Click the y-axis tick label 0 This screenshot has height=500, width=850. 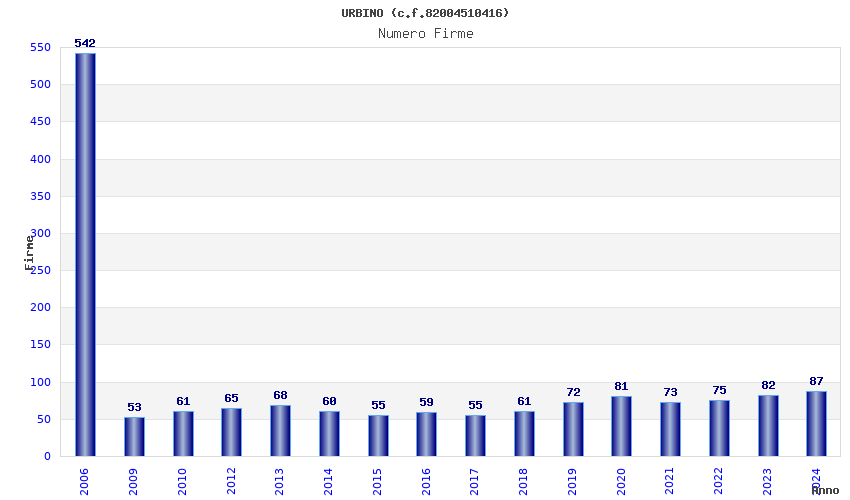[x=48, y=457]
